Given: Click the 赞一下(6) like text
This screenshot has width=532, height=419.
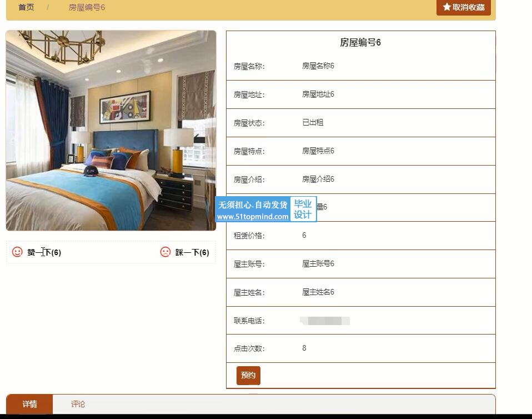Looking at the screenshot, I should point(44,252).
